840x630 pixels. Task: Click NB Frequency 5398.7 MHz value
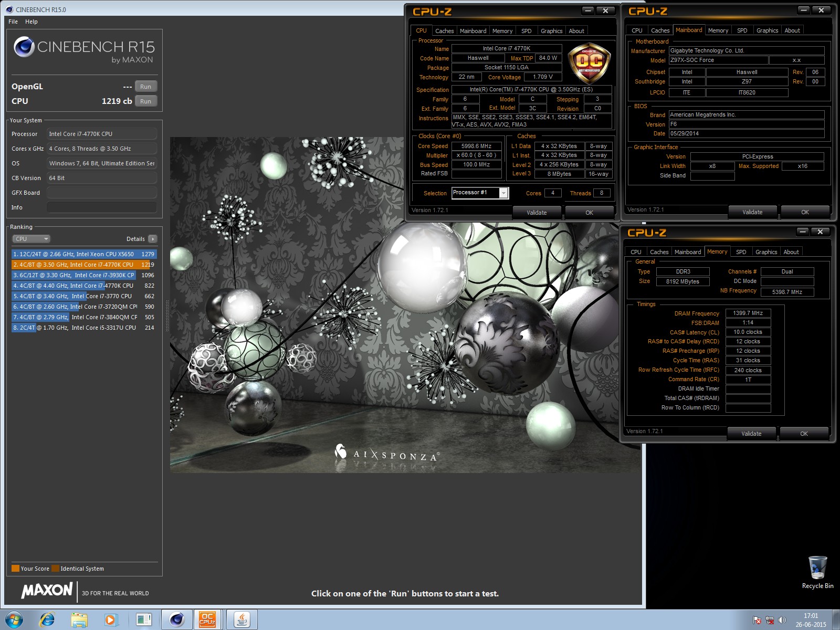787,292
